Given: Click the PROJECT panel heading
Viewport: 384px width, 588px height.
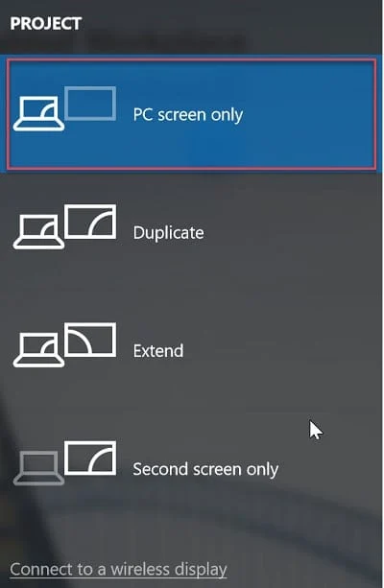Looking at the screenshot, I should 46,24.
